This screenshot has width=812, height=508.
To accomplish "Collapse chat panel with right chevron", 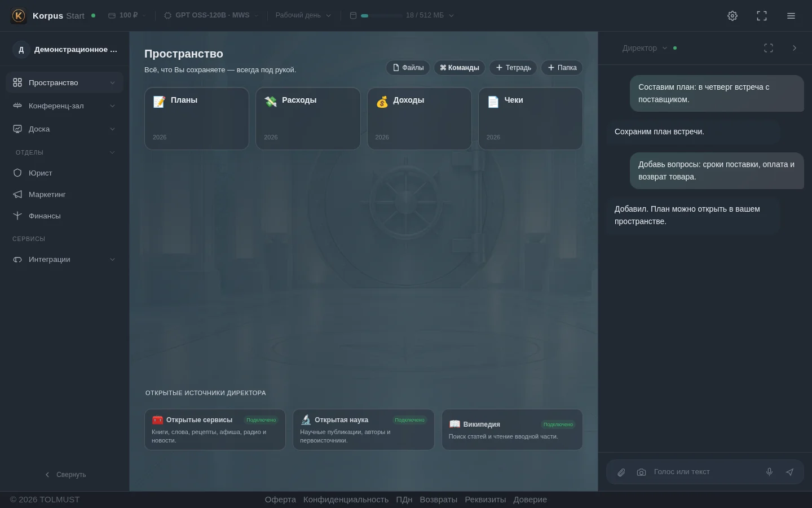I will pyautogui.click(x=795, y=48).
